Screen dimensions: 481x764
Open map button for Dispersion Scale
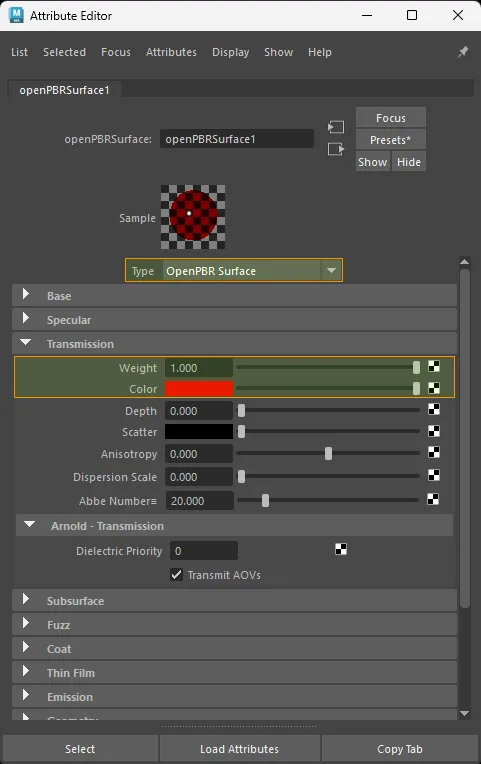(434, 475)
